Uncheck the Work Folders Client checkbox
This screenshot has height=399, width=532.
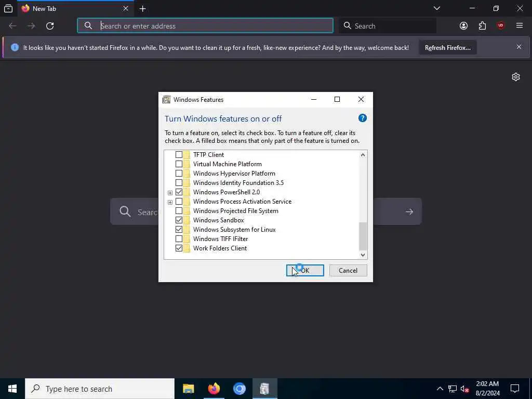(179, 248)
